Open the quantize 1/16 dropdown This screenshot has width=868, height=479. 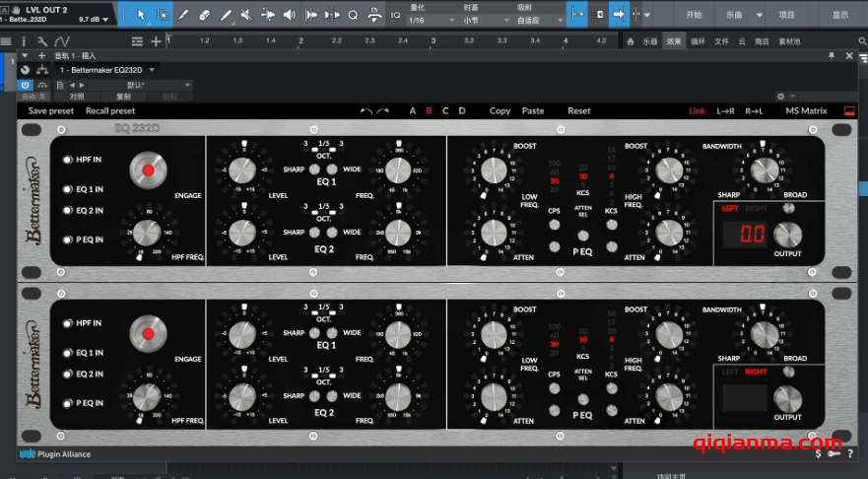(x=432, y=20)
